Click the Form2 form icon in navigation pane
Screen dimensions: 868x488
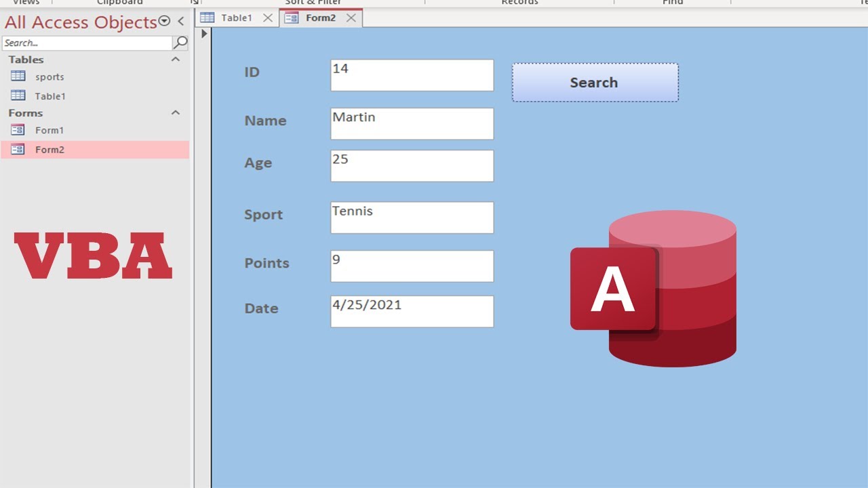coord(18,149)
